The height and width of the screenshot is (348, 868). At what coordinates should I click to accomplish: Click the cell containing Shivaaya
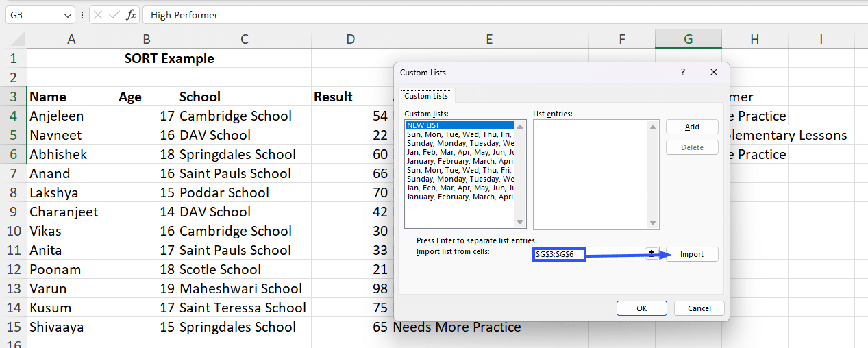71,327
